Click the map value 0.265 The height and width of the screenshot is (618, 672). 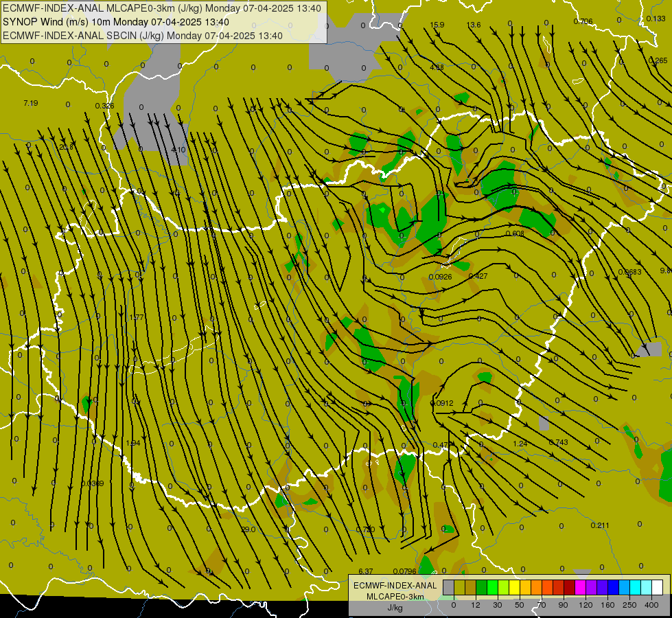tap(658, 61)
